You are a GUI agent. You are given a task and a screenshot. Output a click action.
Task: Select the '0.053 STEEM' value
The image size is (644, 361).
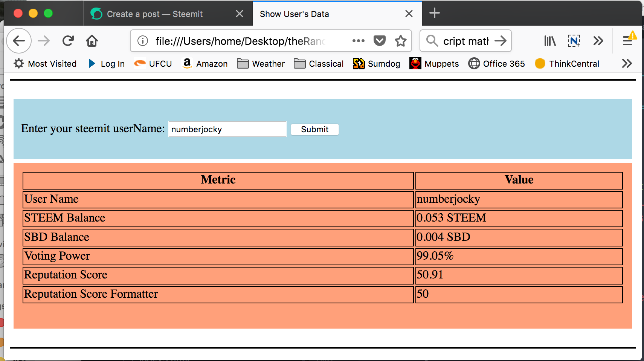click(x=519, y=218)
